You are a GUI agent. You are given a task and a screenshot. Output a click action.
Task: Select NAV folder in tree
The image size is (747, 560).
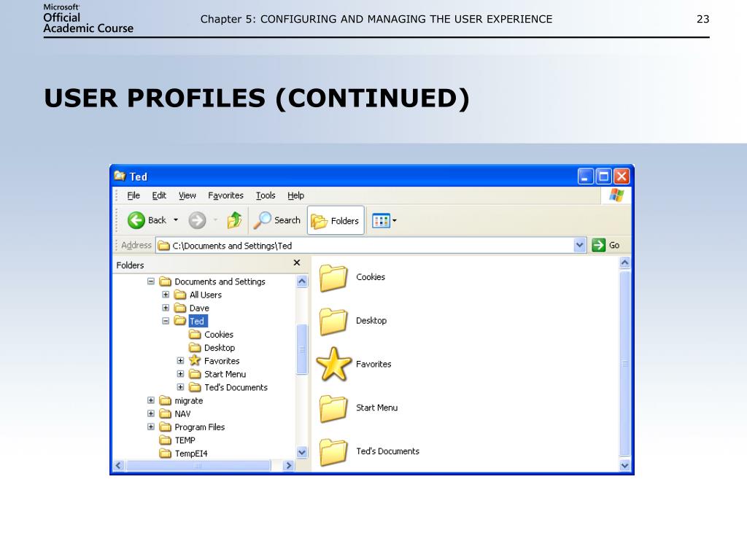(175, 414)
